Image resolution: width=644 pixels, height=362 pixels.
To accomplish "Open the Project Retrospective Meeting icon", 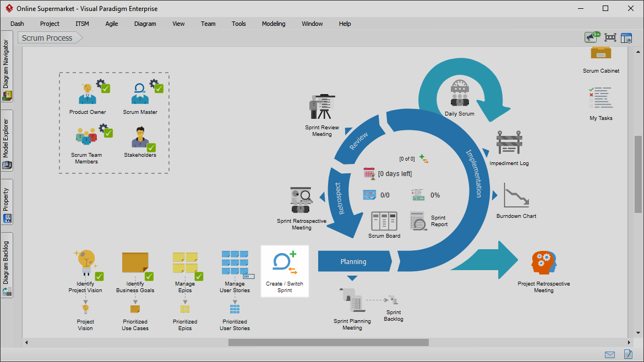I will 543,262.
